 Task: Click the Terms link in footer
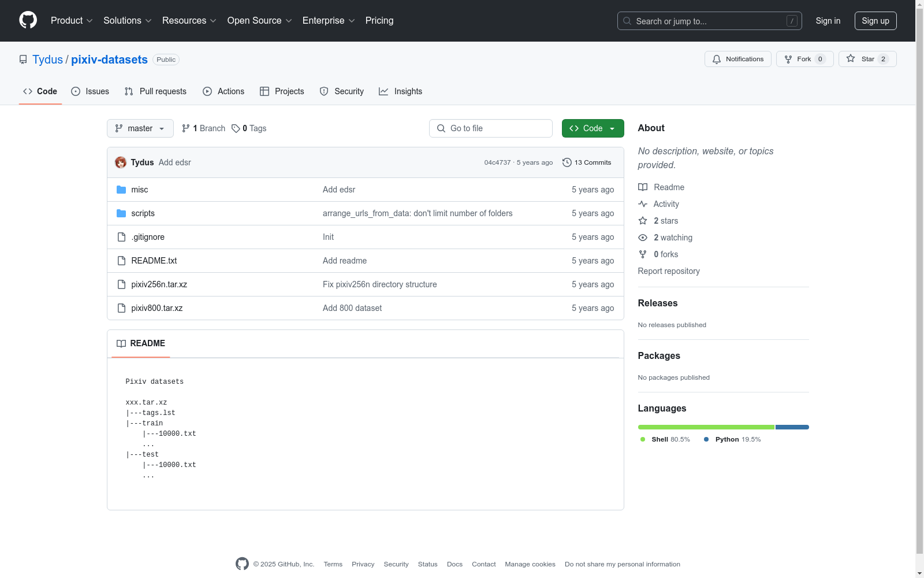[x=333, y=564]
